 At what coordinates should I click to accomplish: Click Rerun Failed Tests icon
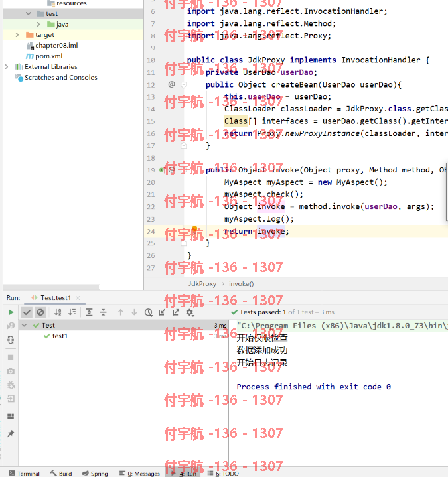[11, 326]
